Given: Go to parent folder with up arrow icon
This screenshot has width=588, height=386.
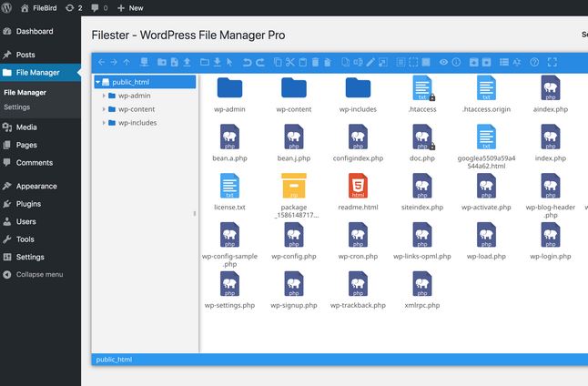Looking at the screenshot, I should click(x=127, y=62).
